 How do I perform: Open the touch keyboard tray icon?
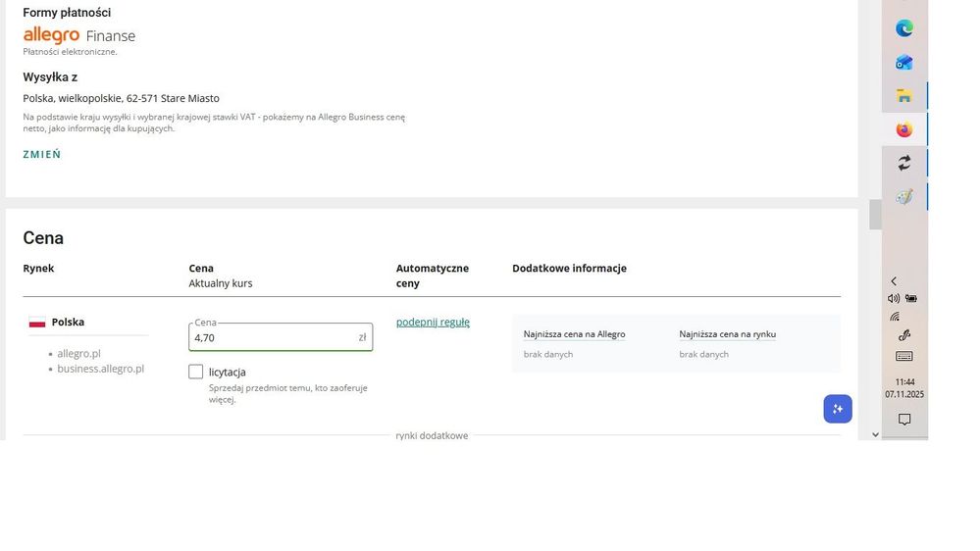click(x=903, y=356)
